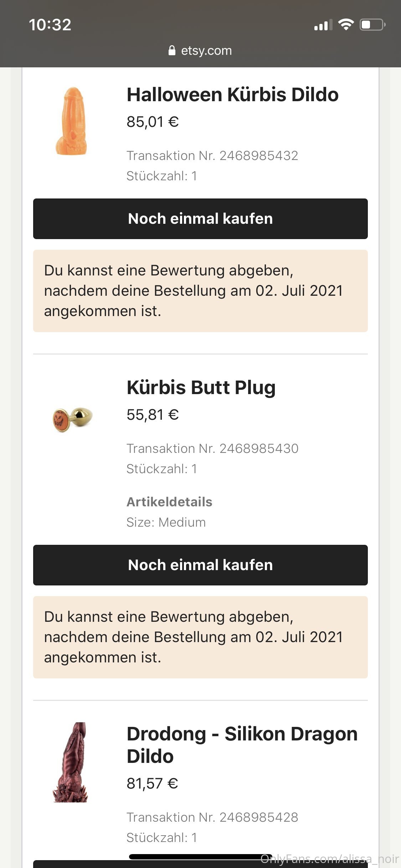
Task: Open the Drodong - Silikon Dragon Dildo title
Action: tap(242, 745)
